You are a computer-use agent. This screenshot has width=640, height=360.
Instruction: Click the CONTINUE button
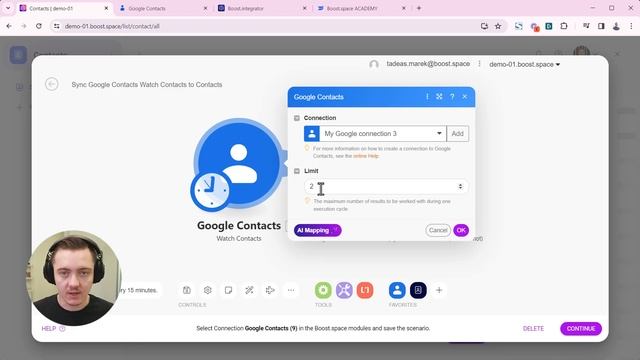click(x=581, y=329)
